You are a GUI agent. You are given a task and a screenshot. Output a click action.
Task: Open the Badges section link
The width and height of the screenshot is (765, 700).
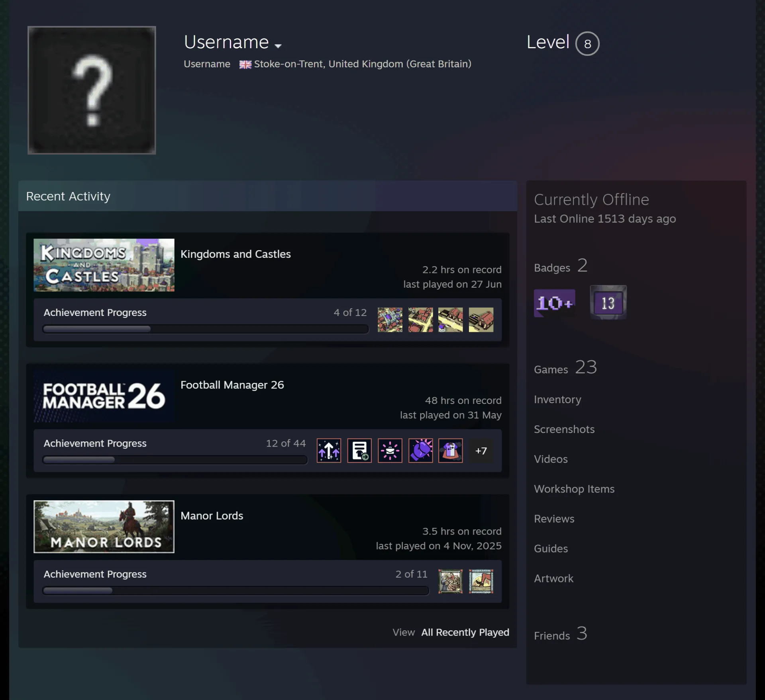561,266
